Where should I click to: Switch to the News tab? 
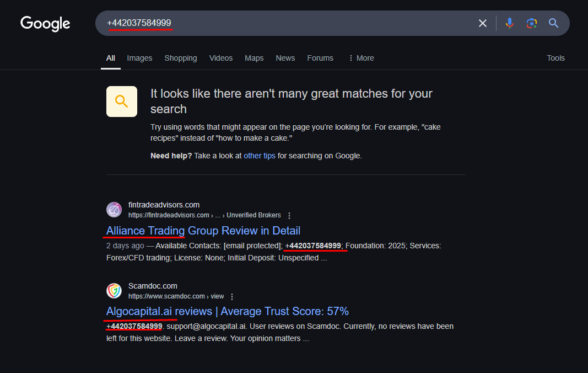[x=285, y=58]
